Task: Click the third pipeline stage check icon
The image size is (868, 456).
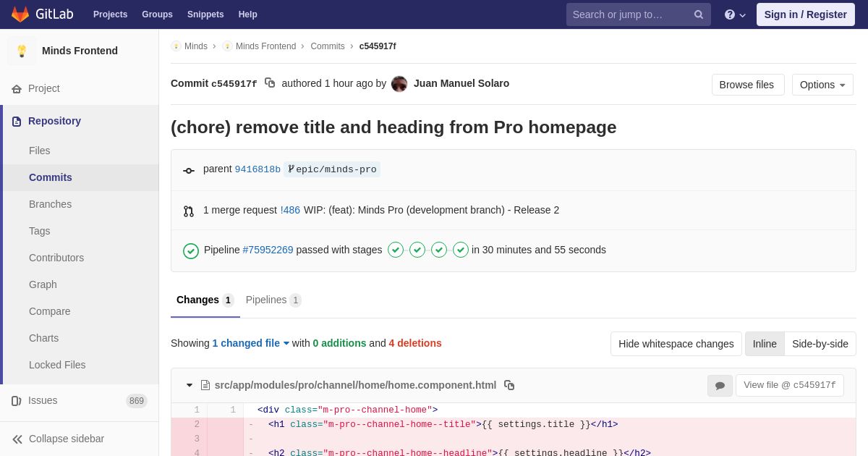Action: pyautogui.click(x=439, y=250)
